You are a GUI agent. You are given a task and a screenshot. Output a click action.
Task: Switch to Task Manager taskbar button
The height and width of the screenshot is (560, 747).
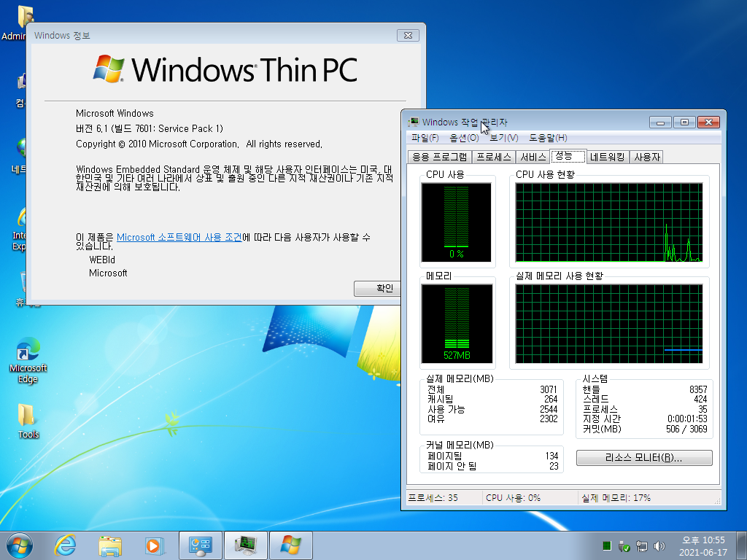(246, 545)
